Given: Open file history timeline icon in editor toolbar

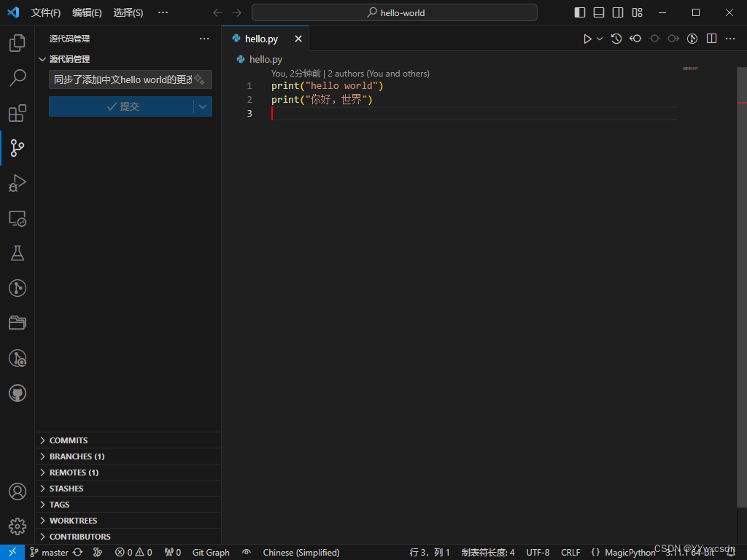Looking at the screenshot, I should (x=616, y=39).
